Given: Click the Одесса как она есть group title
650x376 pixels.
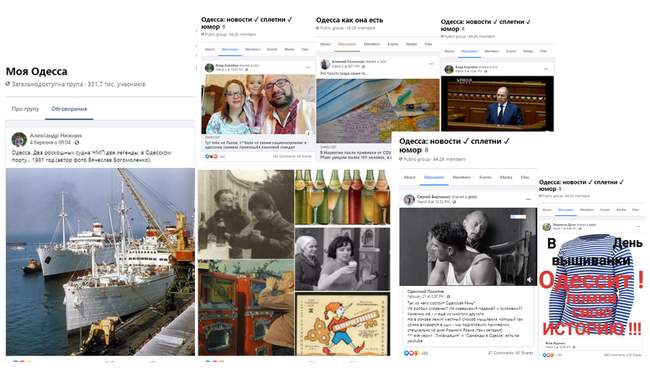Looking at the screenshot, I should pyautogui.click(x=349, y=20).
